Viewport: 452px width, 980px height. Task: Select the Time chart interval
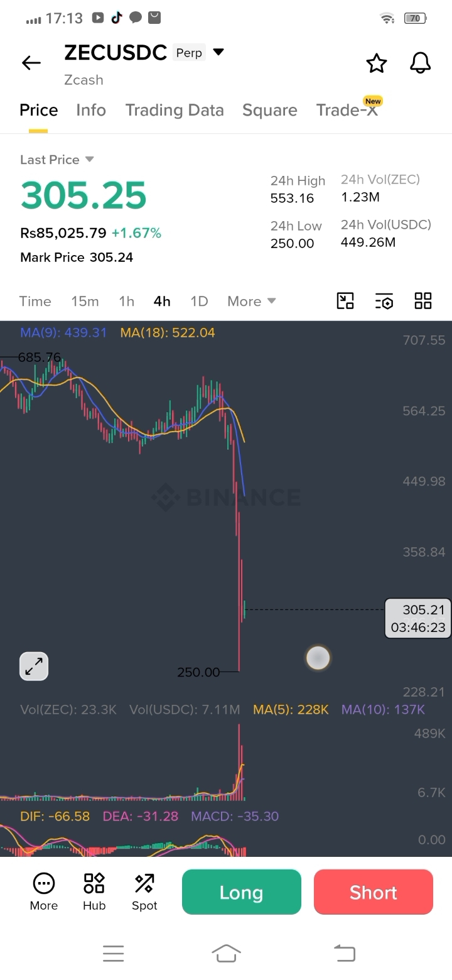(35, 301)
